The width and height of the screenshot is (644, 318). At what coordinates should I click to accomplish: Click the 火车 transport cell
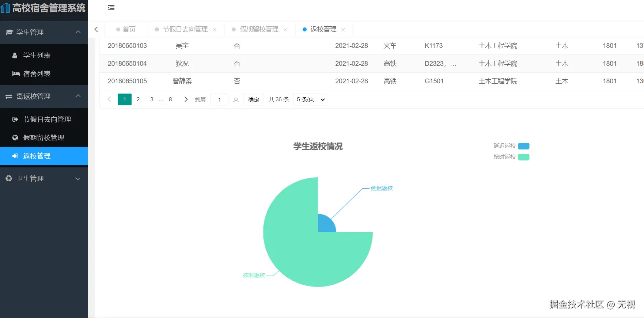tap(390, 46)
